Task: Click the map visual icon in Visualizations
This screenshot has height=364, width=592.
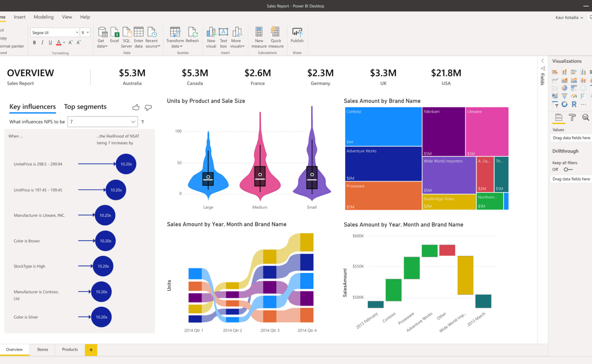Action: coord(584,88)
